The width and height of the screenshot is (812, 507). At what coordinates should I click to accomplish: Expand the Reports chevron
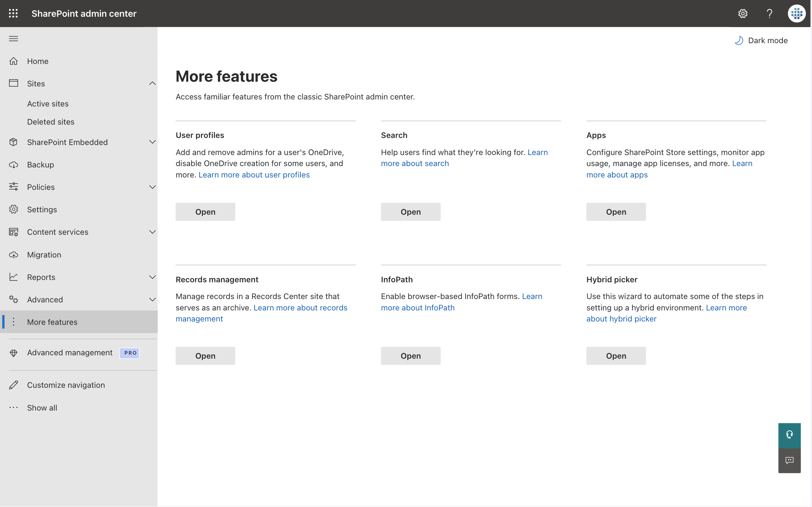[x=152, y=277]
